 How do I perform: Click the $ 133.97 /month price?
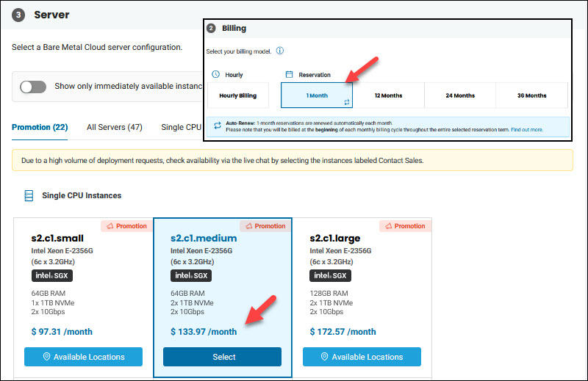click(x=204, y=332)
